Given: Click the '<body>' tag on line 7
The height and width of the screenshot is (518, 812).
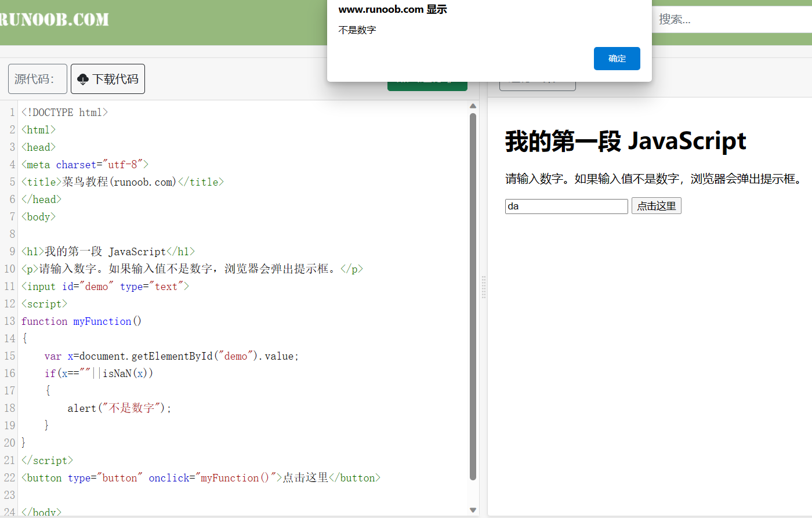Looking at the screenshot, I should (x=38, y=217).
